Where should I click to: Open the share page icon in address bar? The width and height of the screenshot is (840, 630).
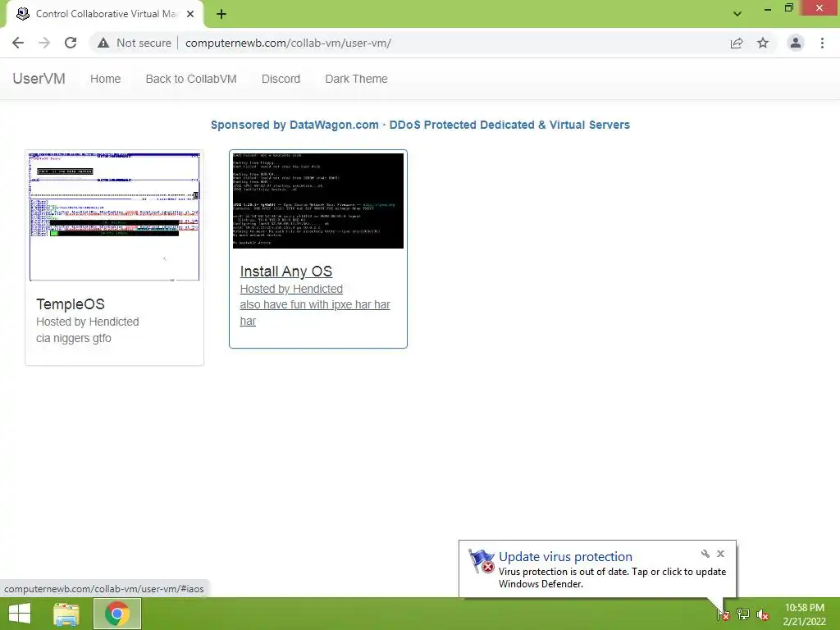[737, 43]
